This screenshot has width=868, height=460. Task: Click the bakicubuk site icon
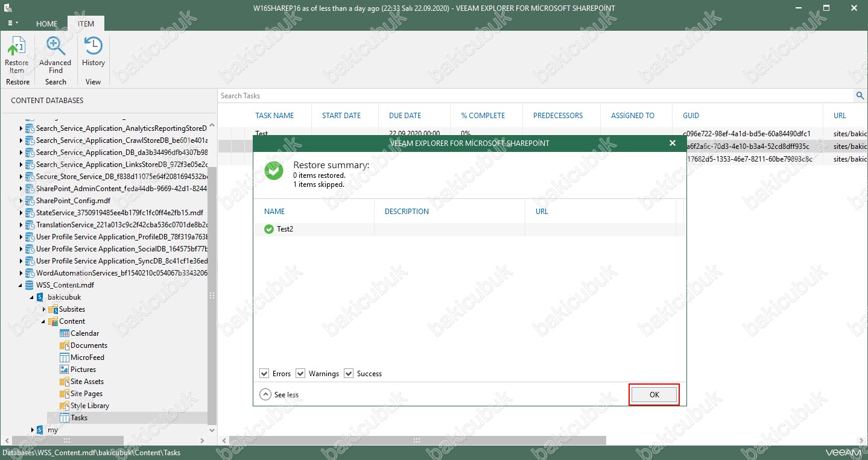pos(40,297)
